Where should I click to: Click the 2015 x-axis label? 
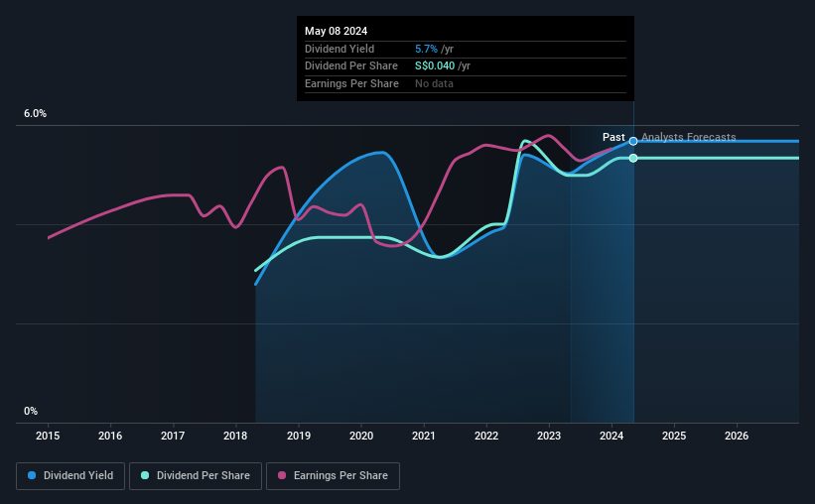pos(48,436)
